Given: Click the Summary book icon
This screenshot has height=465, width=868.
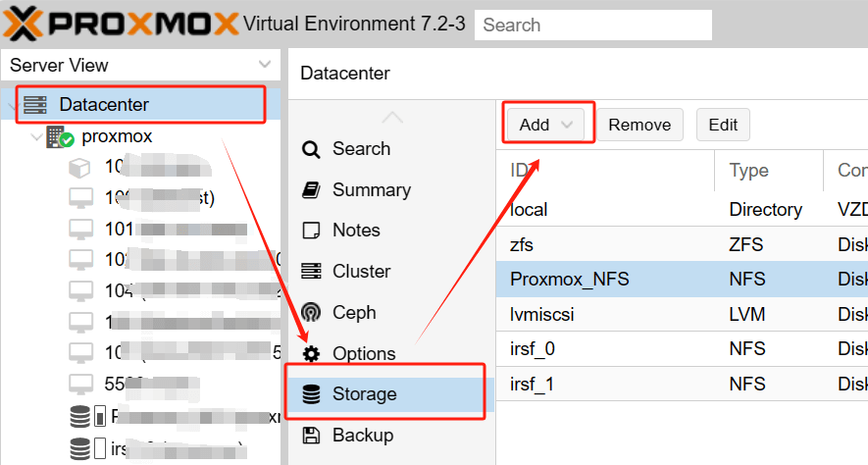Looking at the screenshot, I should coord(312,190).
